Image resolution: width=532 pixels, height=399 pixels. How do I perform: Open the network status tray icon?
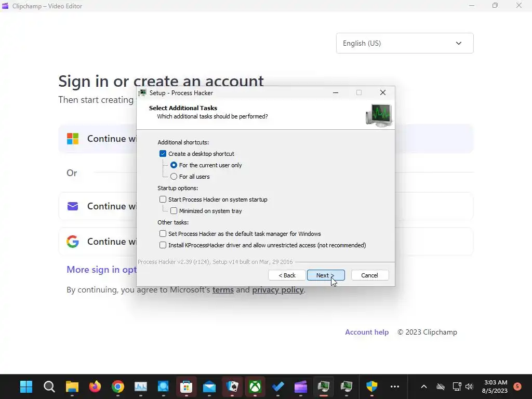coord(457,387)
